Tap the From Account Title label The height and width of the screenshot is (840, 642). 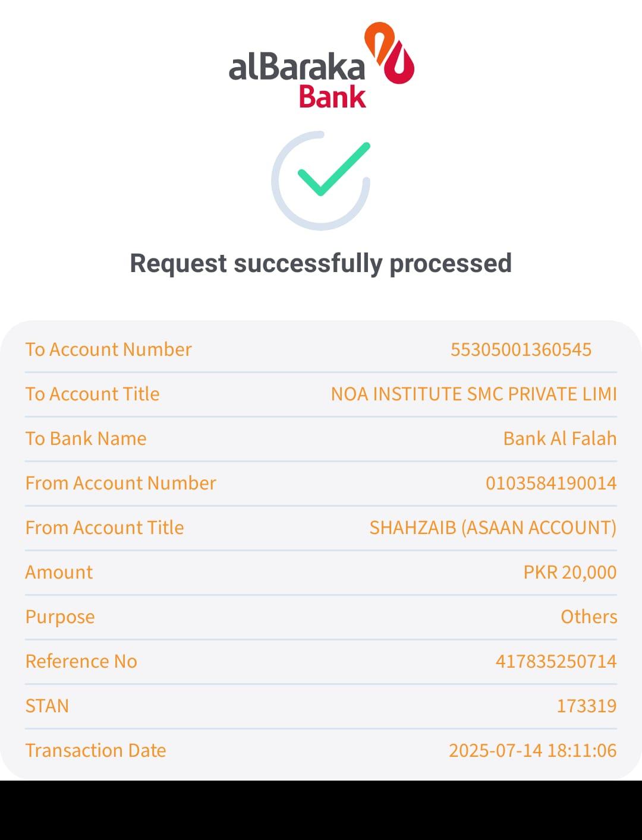104,528
